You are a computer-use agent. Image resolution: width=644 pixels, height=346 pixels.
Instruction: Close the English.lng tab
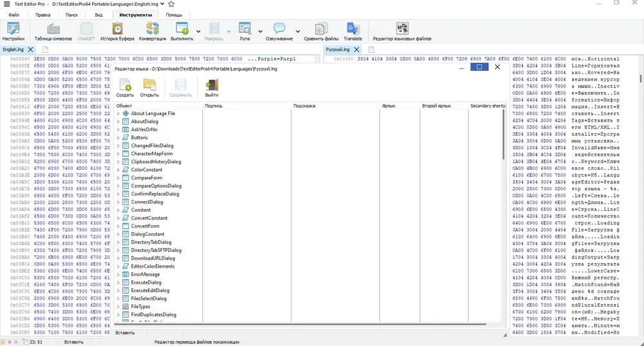click(x=30, y=50)
